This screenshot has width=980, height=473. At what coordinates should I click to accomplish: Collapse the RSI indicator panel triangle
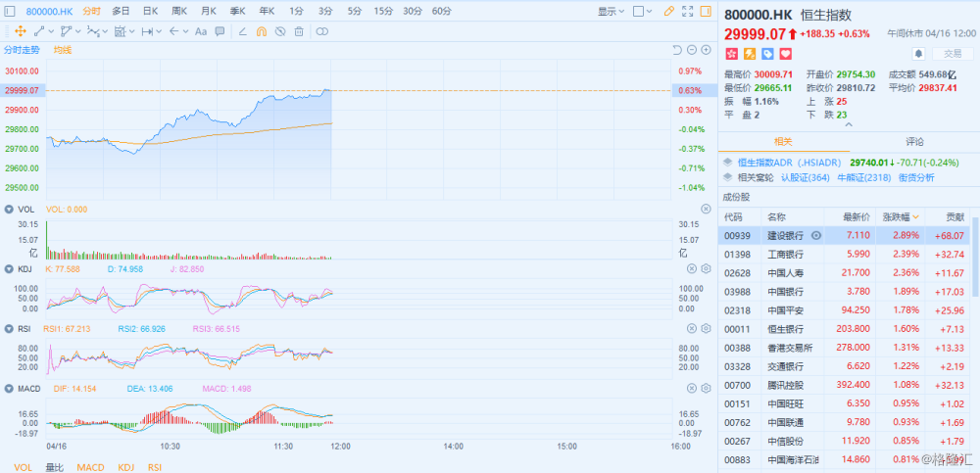pos(9,329)
